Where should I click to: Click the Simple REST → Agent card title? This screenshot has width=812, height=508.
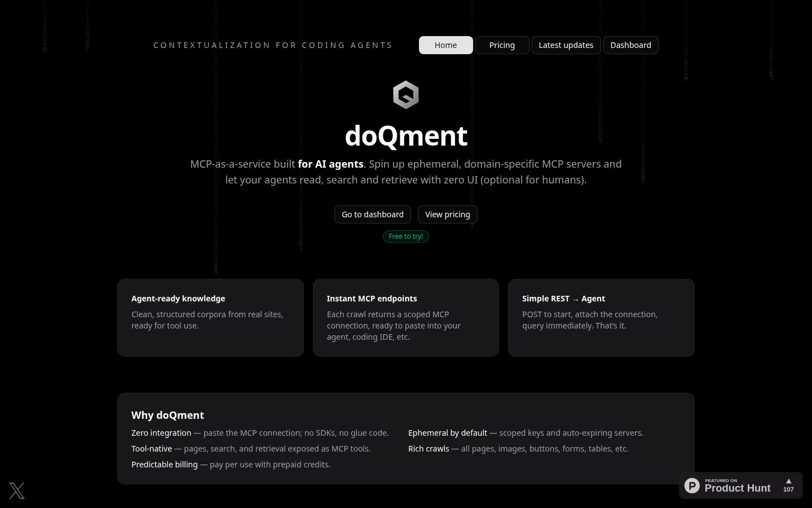(x=563, y=299)
